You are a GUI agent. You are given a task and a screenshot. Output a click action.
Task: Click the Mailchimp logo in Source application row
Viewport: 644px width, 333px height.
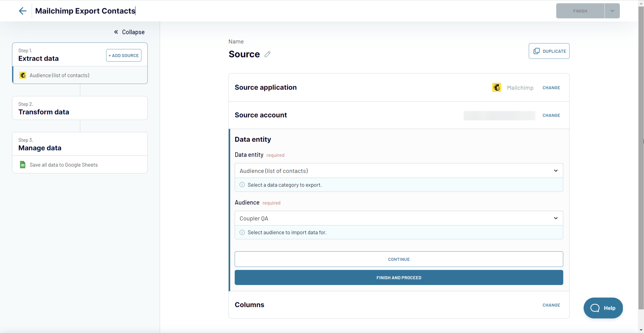pos(497,87)
